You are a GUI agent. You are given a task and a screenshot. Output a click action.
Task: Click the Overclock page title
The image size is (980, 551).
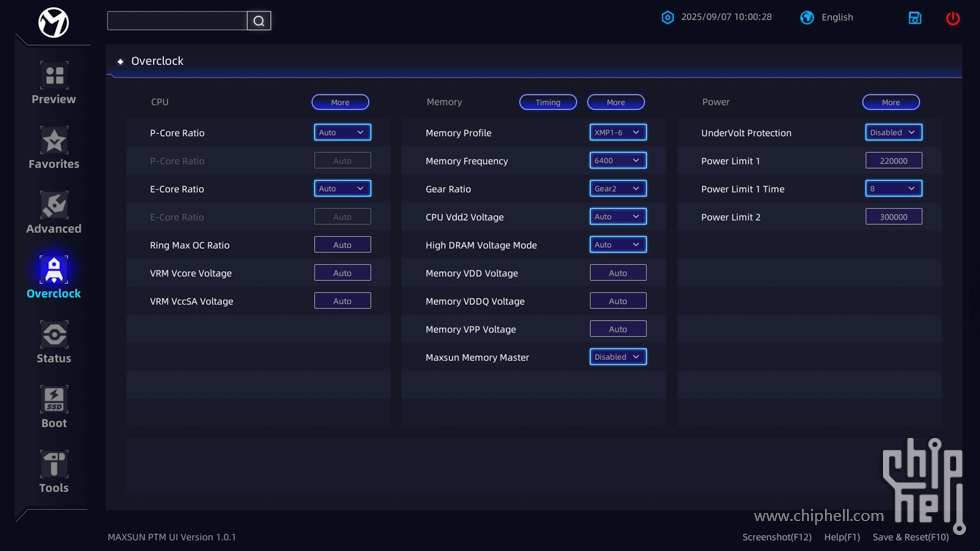pos(157,61)
